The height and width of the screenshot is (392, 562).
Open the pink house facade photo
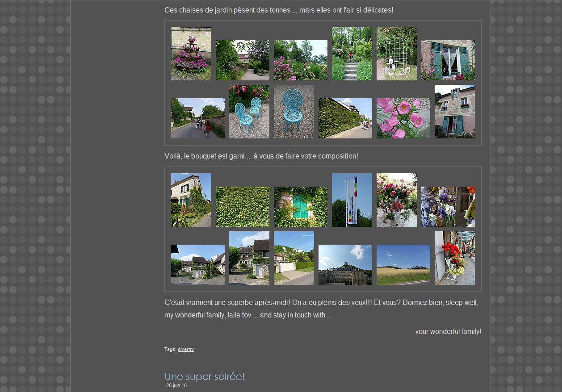tap(454, 112)
